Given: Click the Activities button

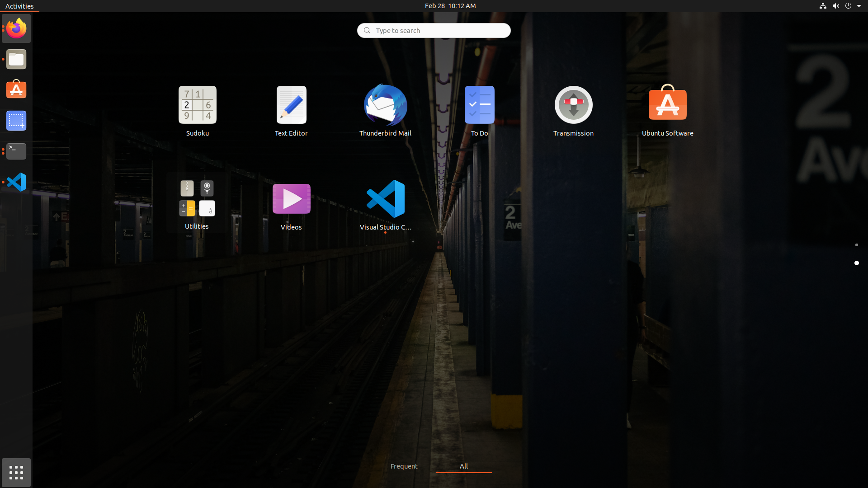Looking at the screenshot, I should [x=19, y=6].
